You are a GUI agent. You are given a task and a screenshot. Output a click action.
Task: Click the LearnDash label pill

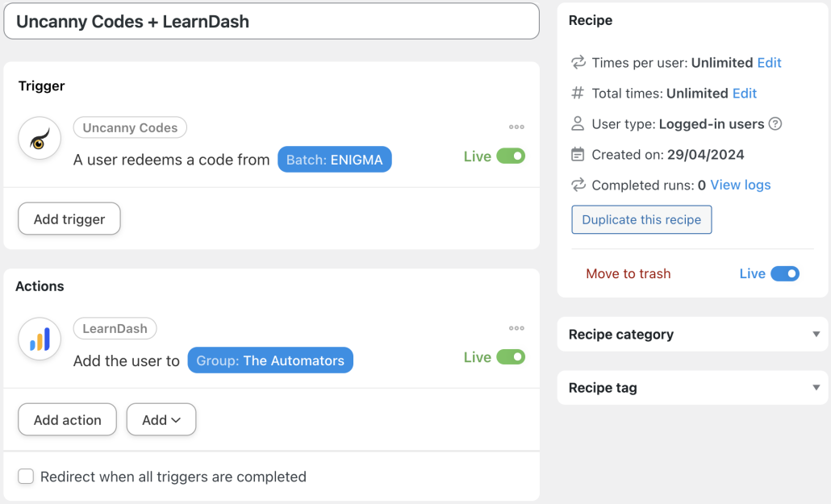[x=115, y=328]
